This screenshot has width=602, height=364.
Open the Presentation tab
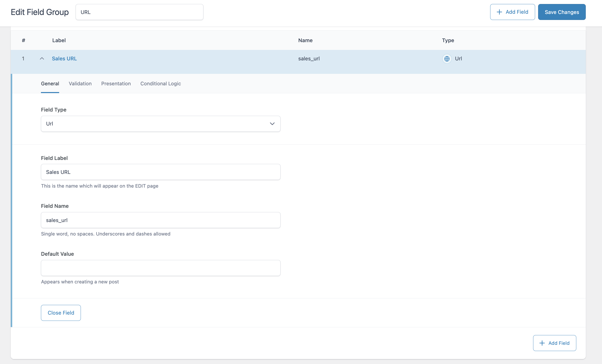point(116,84)
